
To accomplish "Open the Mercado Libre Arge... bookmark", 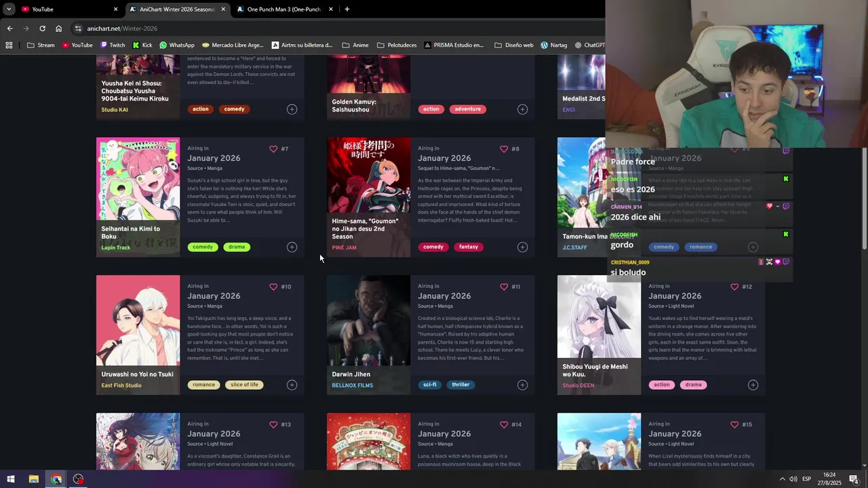I will [233, 45].
